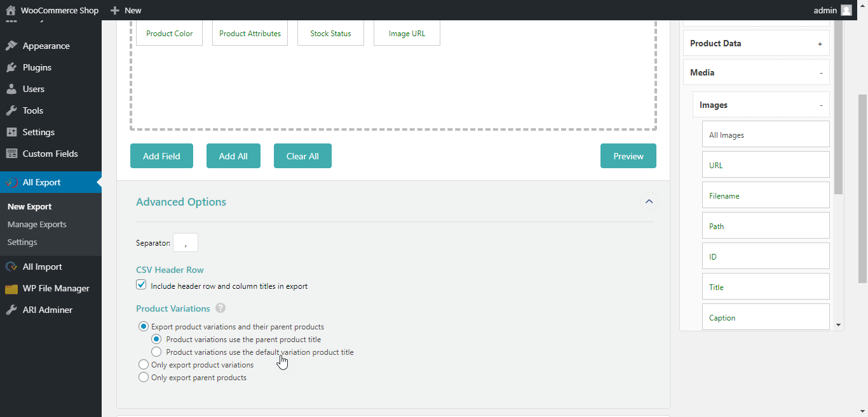Viewport: 868px width, 417px height.
Task: Click the All Images available field
Action: coord(766,135)
